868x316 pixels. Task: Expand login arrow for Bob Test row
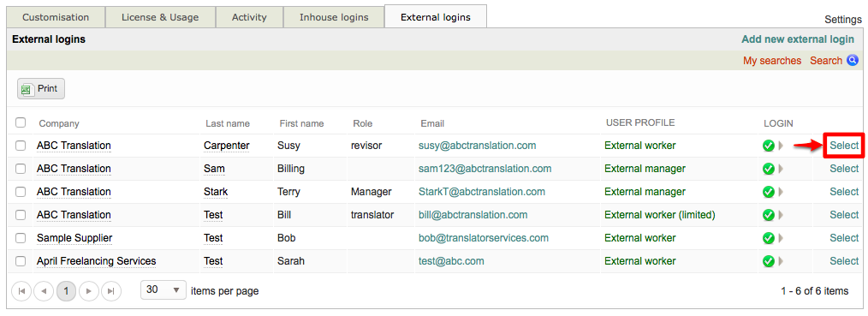pyautogui.click(x=781, y=238)
